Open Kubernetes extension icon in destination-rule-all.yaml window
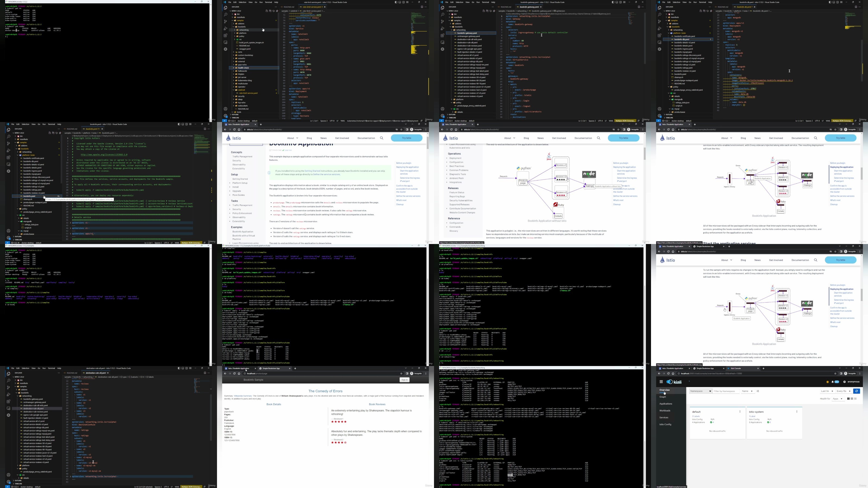Viewport: 868px width, 488px height. [8, 415]
